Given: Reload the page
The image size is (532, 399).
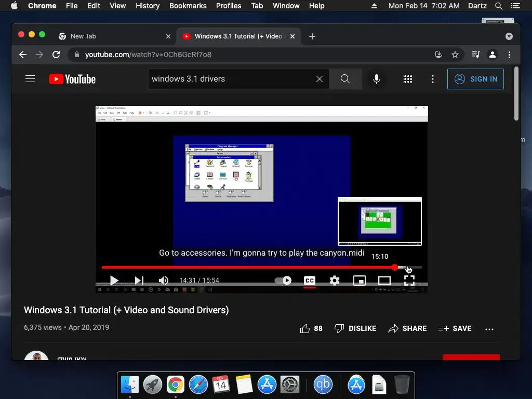Looking at the screenshot, I should [56, 55].
